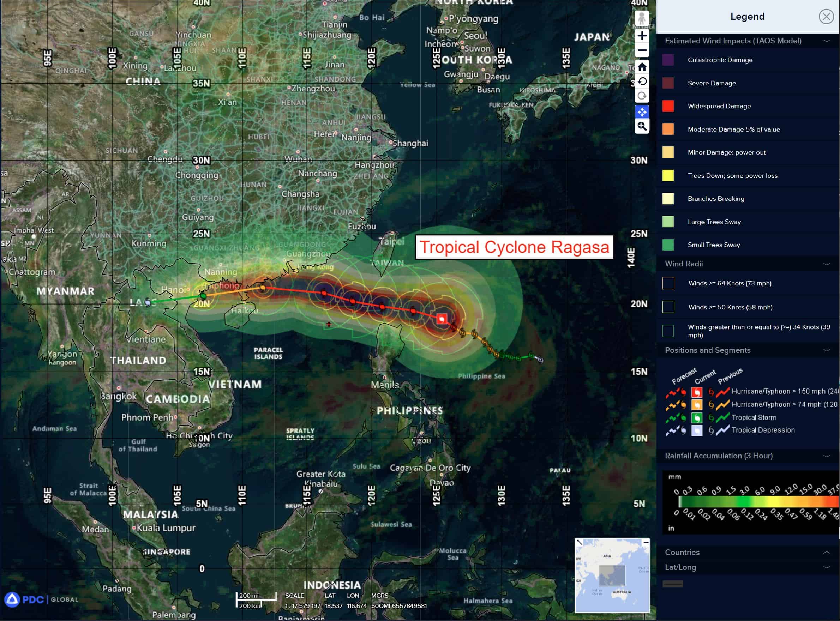Reset map to home extent
This screenshot has width=840, height=621.
(x=642, y=67)
